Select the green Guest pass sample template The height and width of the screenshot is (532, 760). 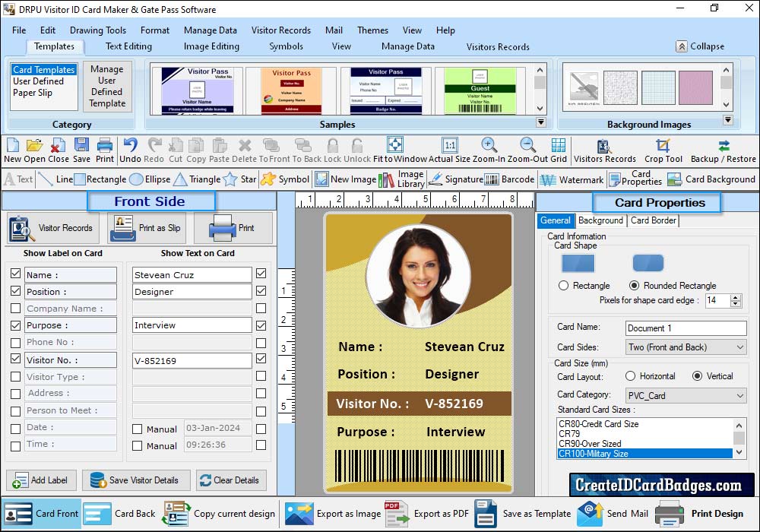(480, 90)
